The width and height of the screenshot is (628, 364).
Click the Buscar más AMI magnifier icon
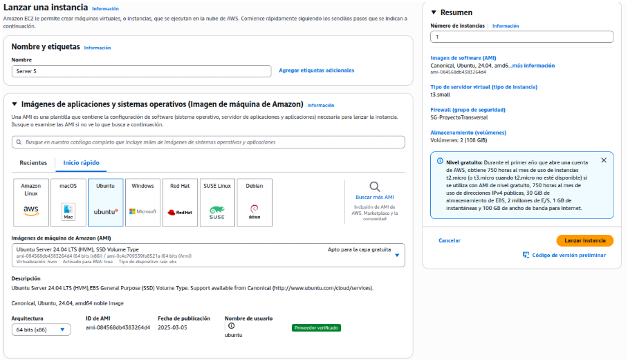374,186
